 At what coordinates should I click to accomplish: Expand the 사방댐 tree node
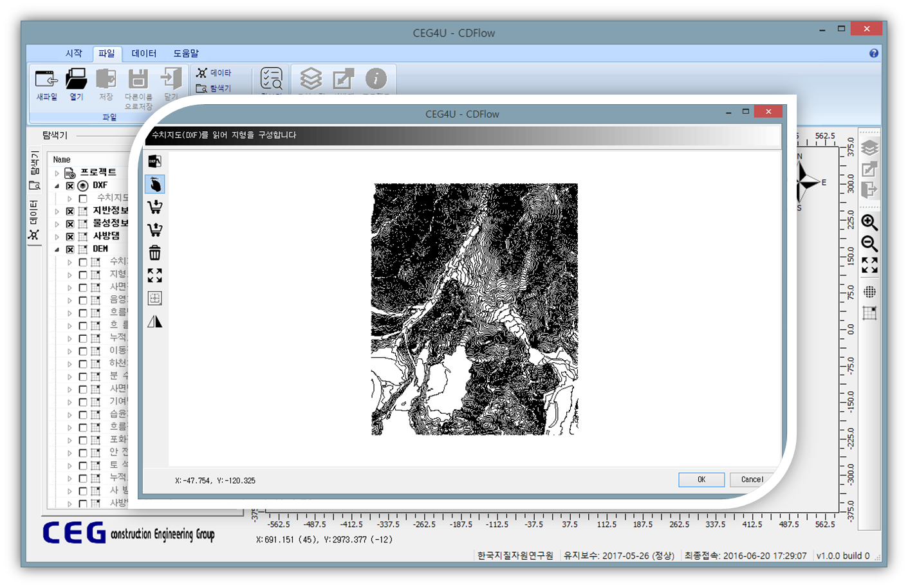(57, 236)
